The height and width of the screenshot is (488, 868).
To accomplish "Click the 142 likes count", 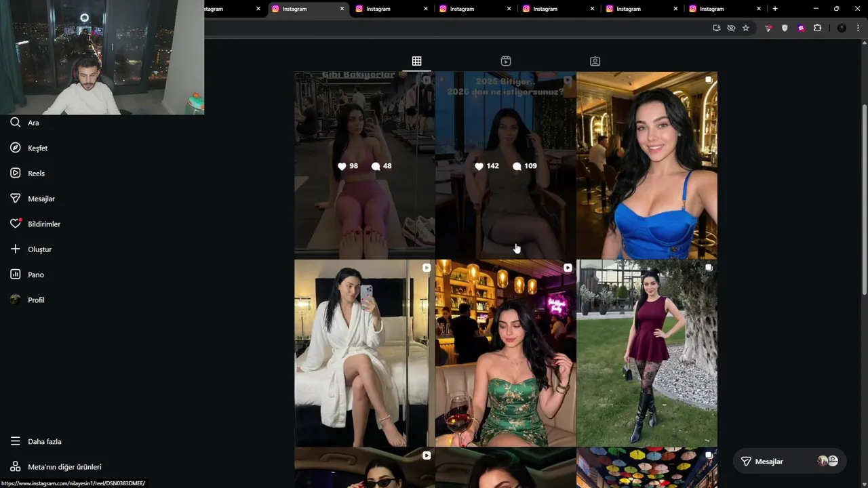I will pos(487,166).
